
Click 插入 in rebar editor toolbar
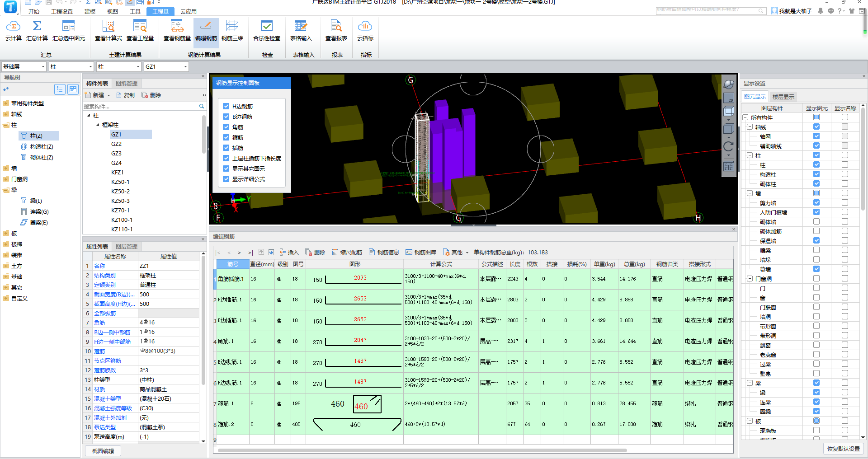point(289,252)
